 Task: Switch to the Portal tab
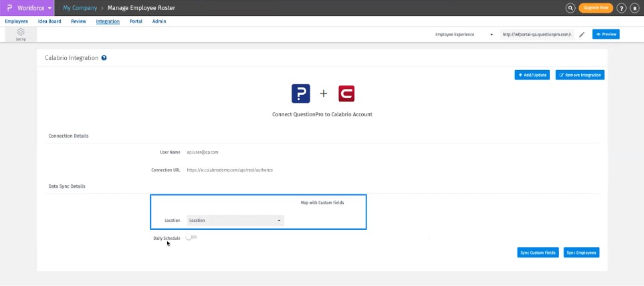(136, 21)
